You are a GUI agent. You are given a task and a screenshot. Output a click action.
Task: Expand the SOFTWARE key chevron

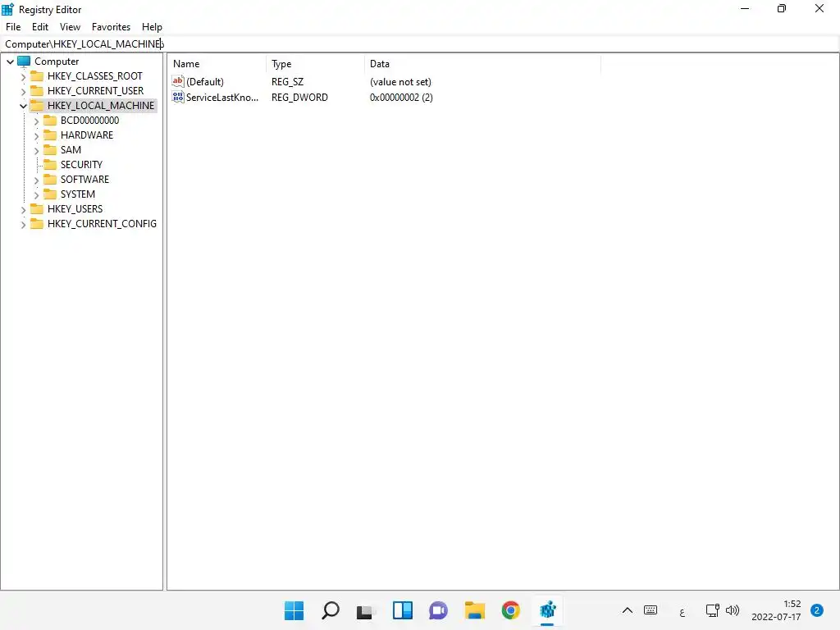[36, 180]
